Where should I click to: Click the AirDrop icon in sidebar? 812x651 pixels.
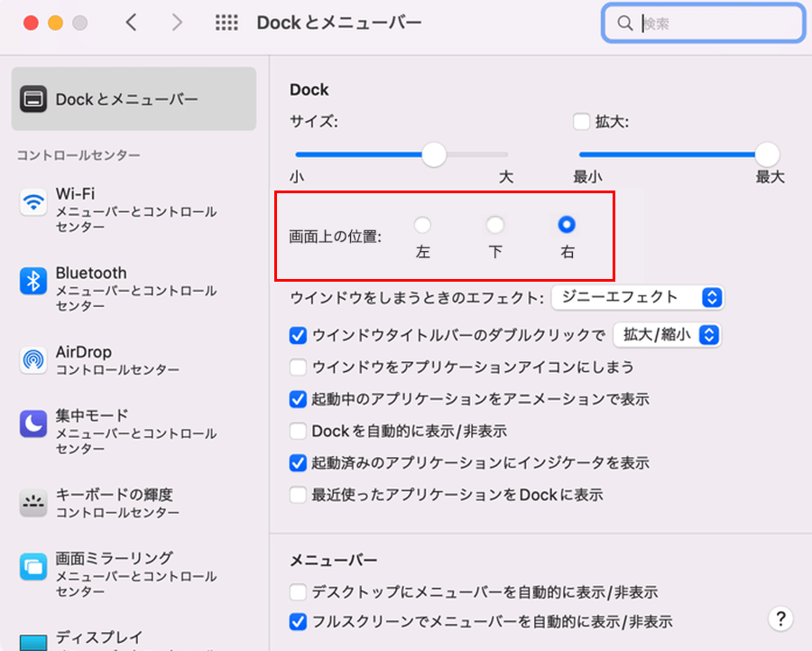coord(33,360)
